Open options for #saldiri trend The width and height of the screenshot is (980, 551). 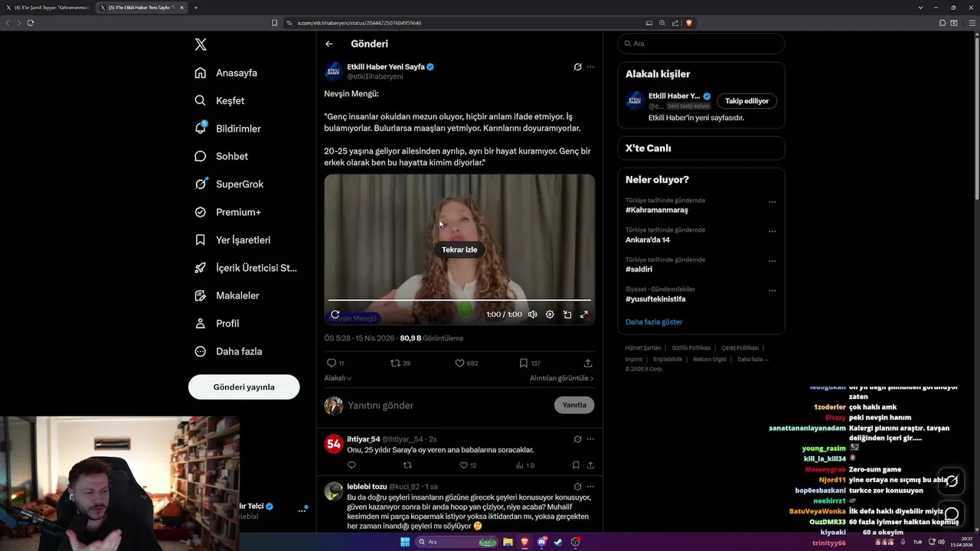772,261
